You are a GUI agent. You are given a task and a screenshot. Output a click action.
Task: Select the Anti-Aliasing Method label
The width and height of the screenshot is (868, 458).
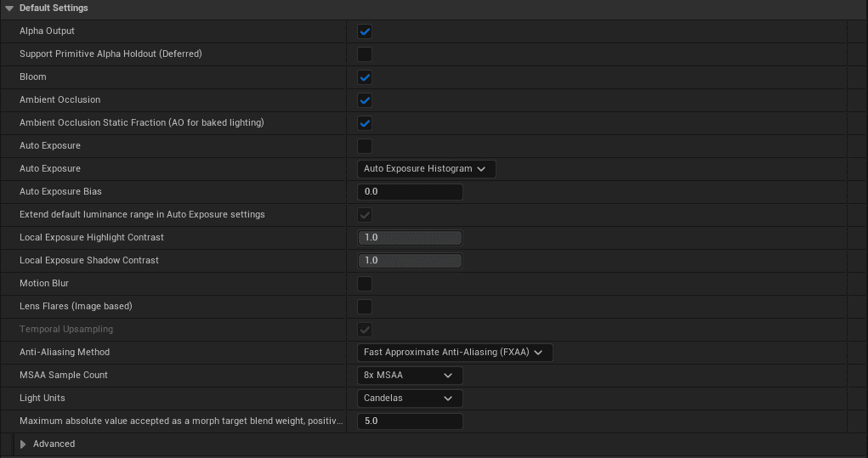[65, 352]
